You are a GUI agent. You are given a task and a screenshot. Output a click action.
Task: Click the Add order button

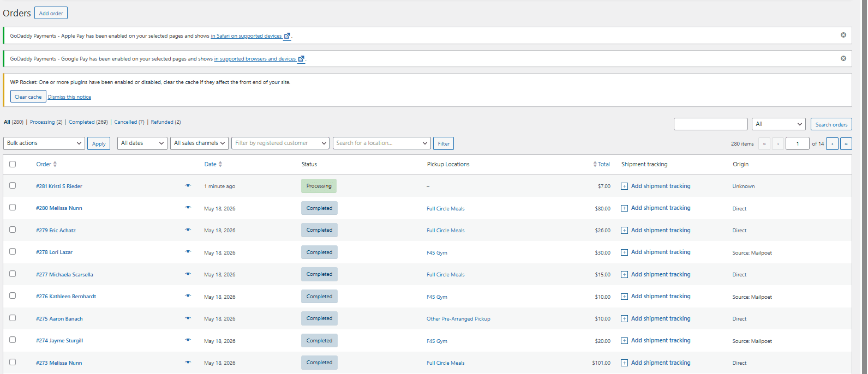pos(51,13)
